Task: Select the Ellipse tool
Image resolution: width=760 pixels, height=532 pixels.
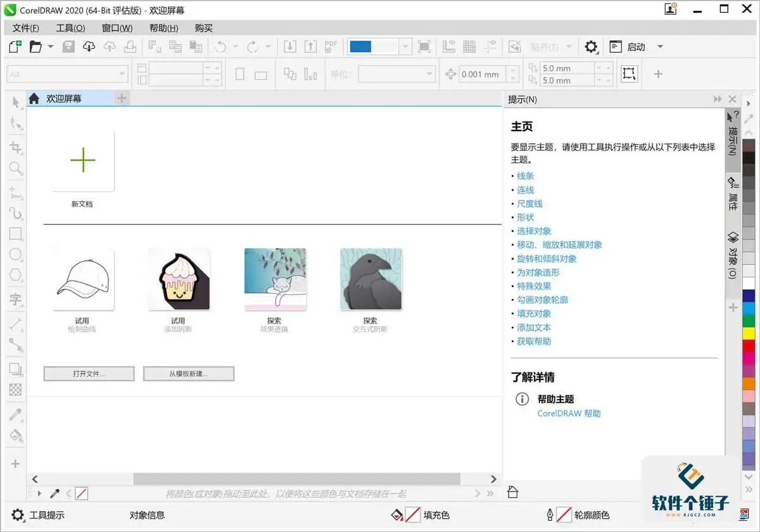Action: click(x=16, y=255)
